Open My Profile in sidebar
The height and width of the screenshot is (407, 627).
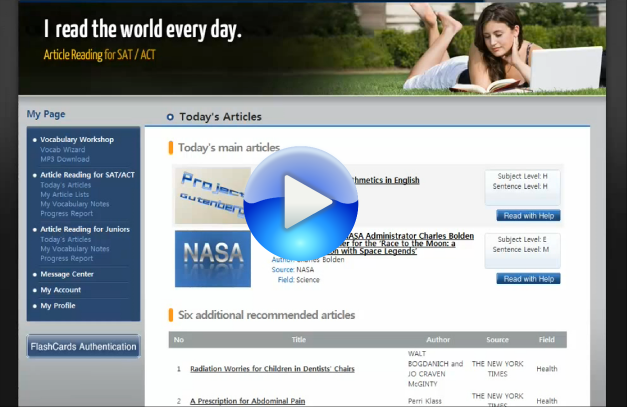58,305
